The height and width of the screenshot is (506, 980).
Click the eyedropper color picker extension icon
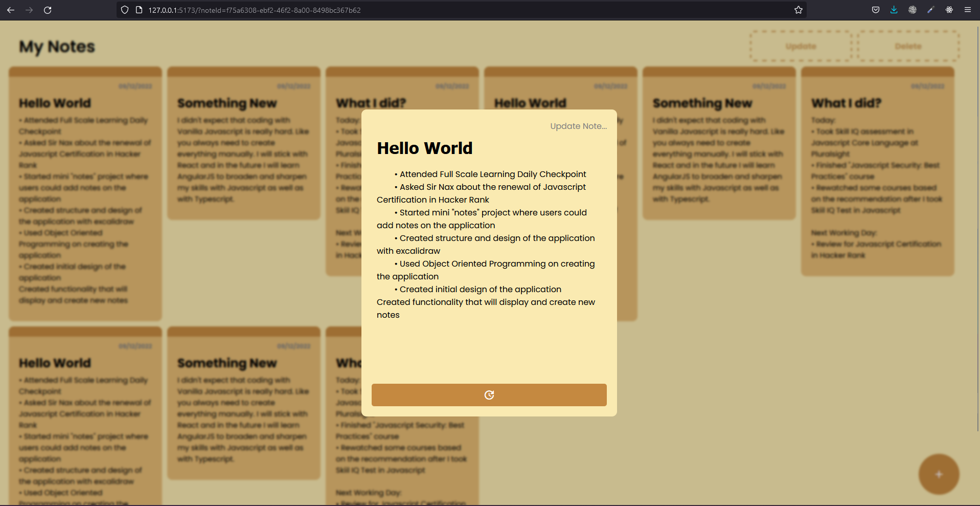[930, 10]
